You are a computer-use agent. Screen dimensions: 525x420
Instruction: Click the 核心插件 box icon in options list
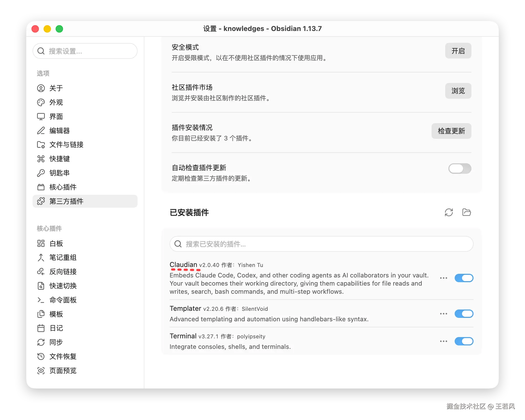(x=41, y=187)
